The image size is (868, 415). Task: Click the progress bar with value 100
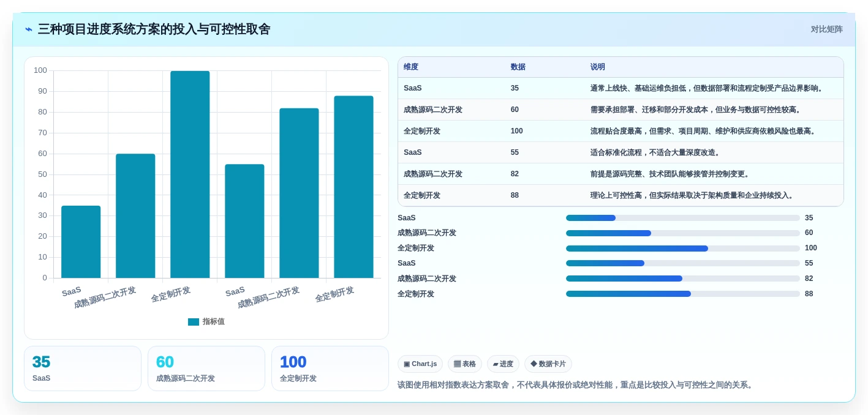pos(683,249)
